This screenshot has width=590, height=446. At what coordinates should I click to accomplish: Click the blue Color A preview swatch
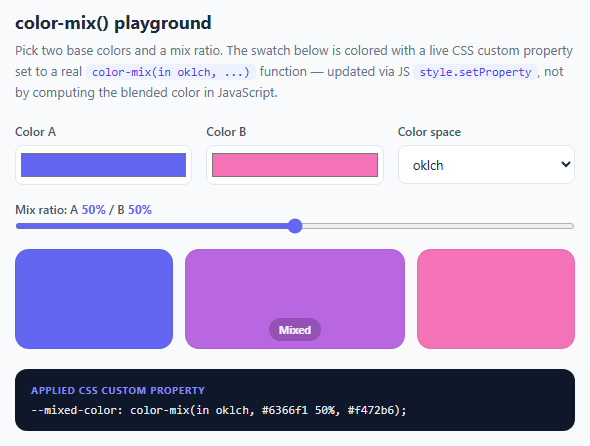tap(94, 299)
